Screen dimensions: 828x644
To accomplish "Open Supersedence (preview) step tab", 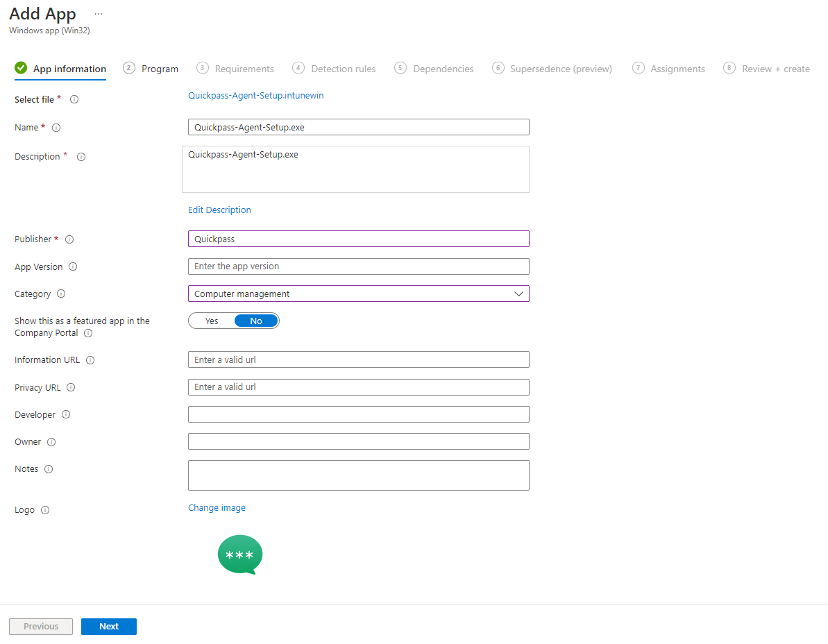I will coord(552,69).
